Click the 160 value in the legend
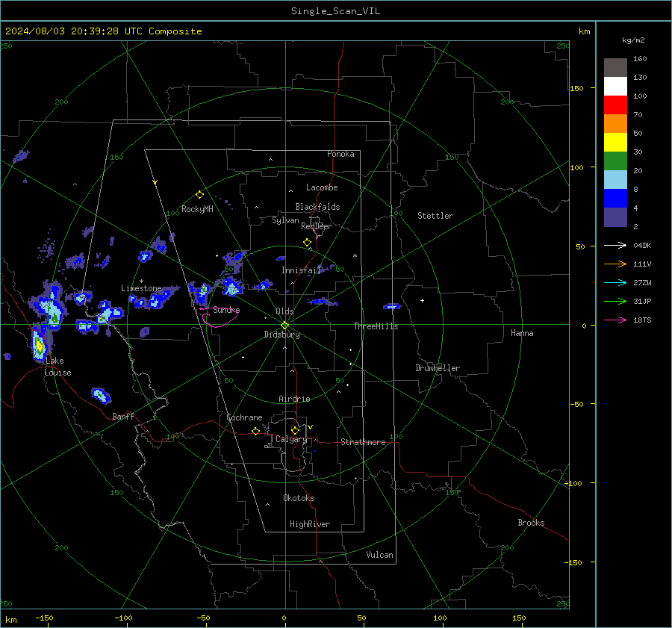672x628 pixels. tap(640, 59)
